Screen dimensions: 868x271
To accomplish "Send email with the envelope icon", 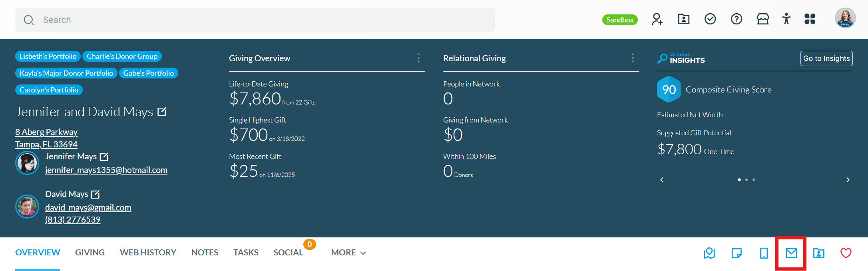I will (x=791, y=253).
